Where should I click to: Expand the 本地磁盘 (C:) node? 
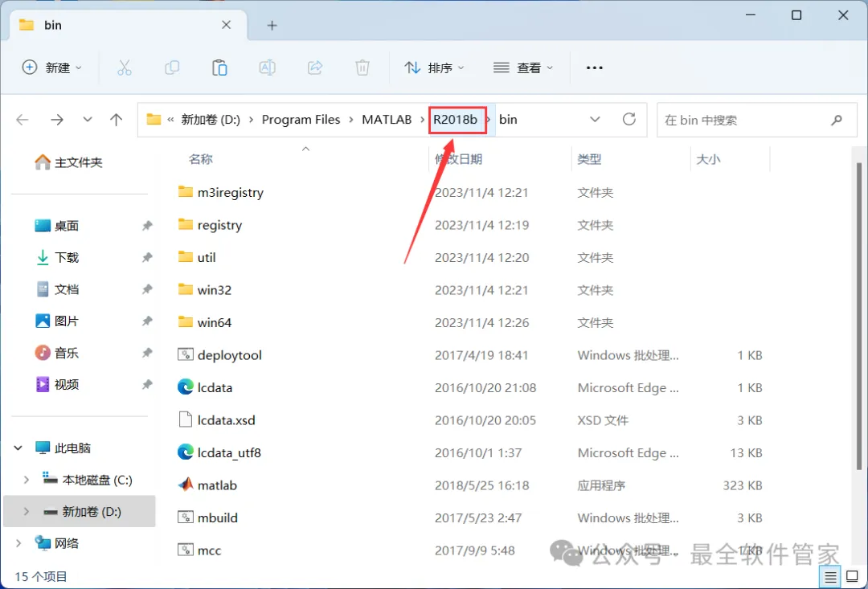tap(26, 480)
